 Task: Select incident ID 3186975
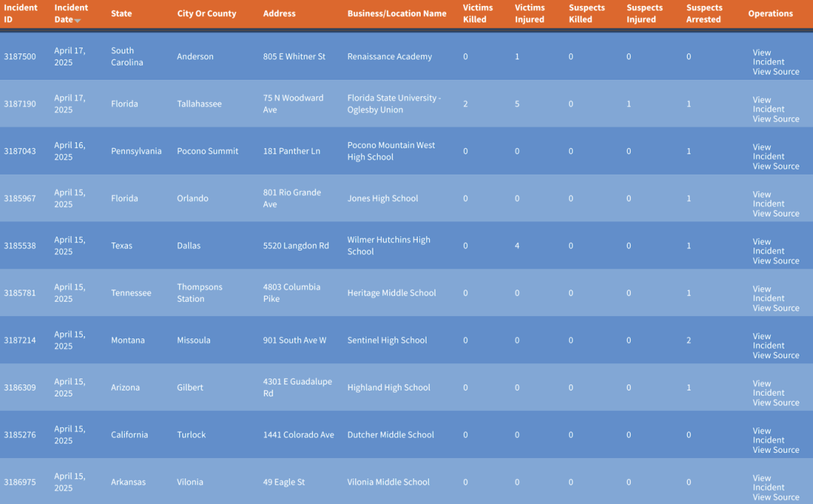(20, 481)
